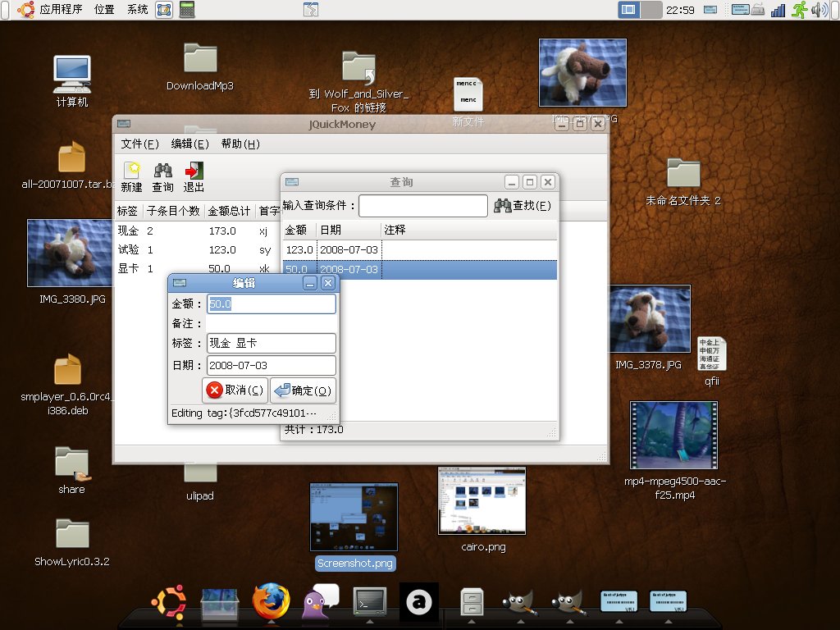
Task: Select the 123.0 row in query results
Action: pos(419,249)
